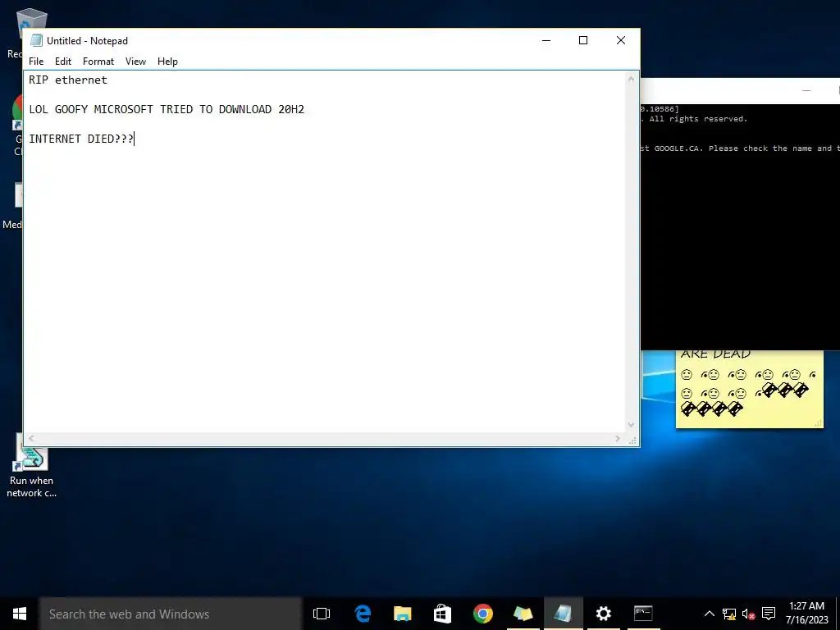This screenshot has height=630, width=840.
Task: Click the horizontal scrollbar right arrow in Notepad
Action: click(618, 439)
